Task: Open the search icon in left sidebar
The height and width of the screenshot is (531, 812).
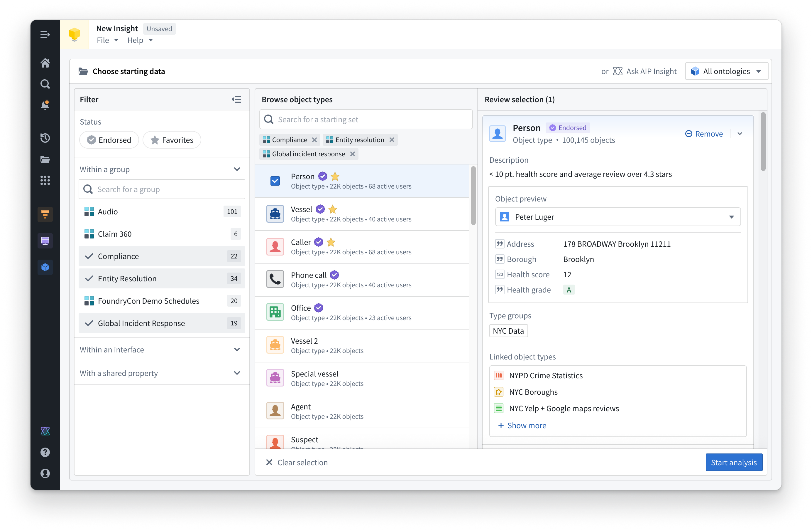Action: point(45,84)
